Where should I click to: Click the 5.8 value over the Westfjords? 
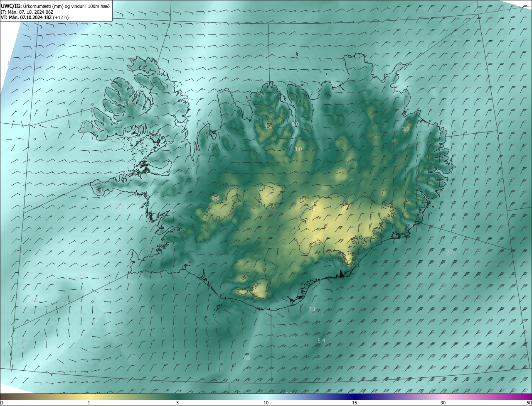(127, 103)
